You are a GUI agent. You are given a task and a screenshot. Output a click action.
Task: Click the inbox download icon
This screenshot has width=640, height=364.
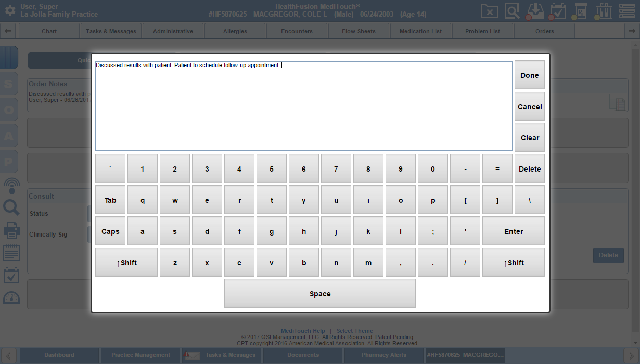(535, 10)
